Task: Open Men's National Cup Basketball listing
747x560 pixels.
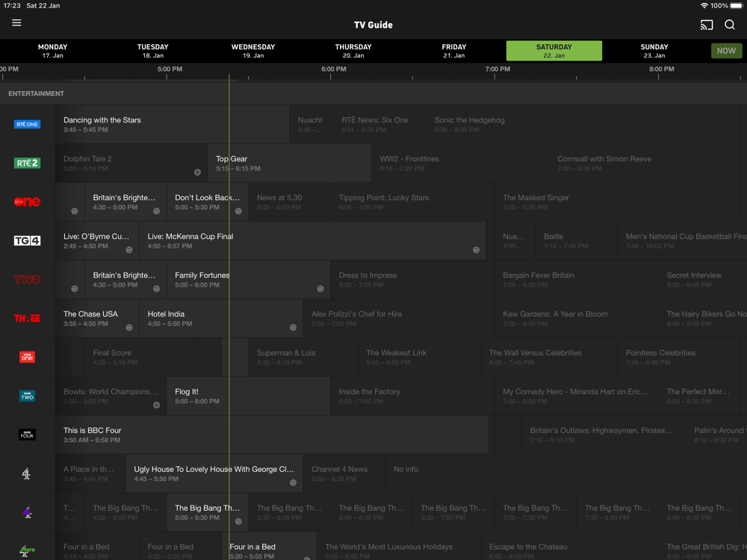Action: (x=682, y=240)
